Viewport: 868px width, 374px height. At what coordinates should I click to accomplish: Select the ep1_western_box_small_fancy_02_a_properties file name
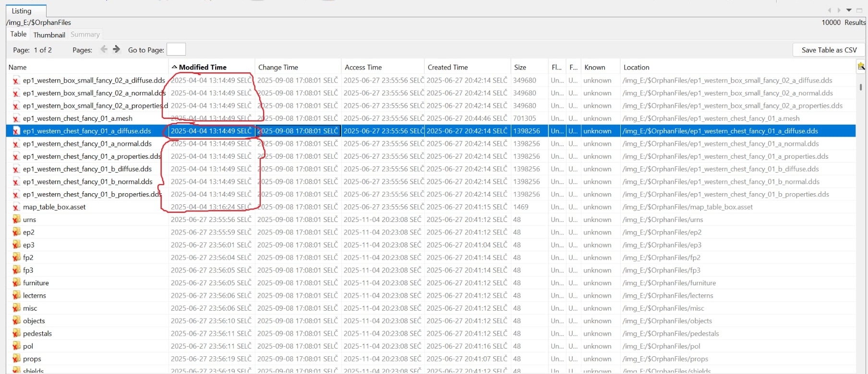(95, 105)
